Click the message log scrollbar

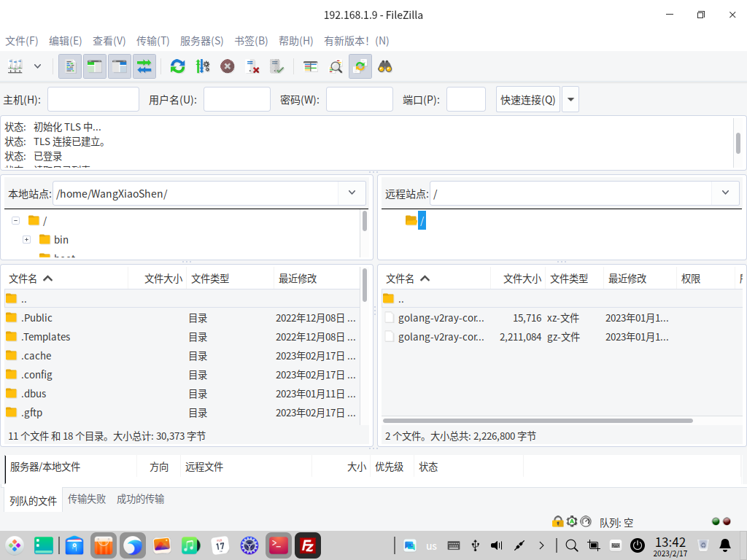738,142
